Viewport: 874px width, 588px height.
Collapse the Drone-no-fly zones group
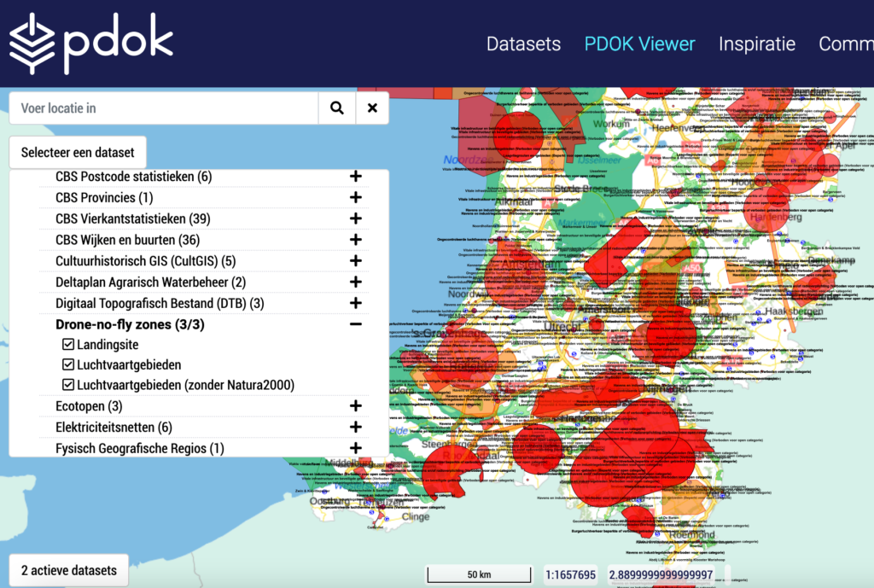tap(356, 324)
